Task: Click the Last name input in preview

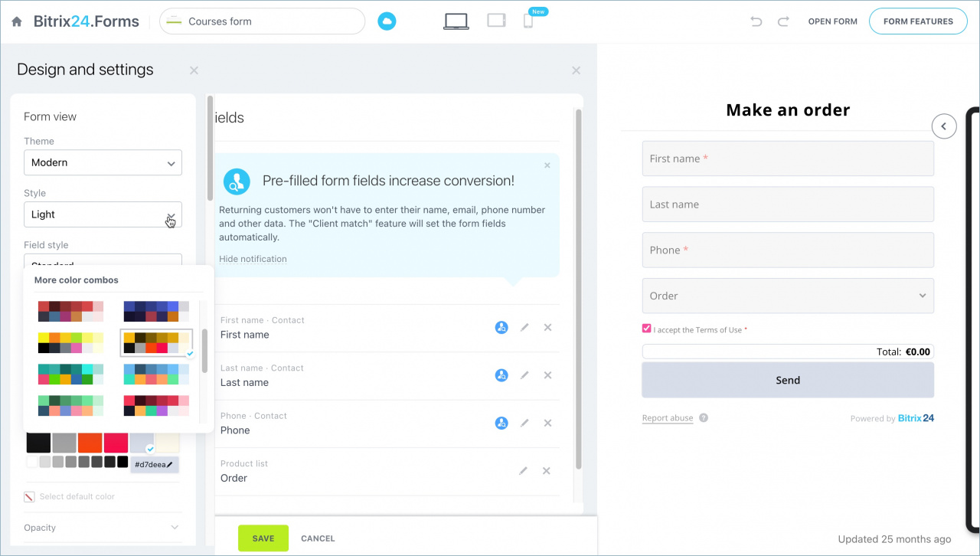Action: [x=788, y=204]
